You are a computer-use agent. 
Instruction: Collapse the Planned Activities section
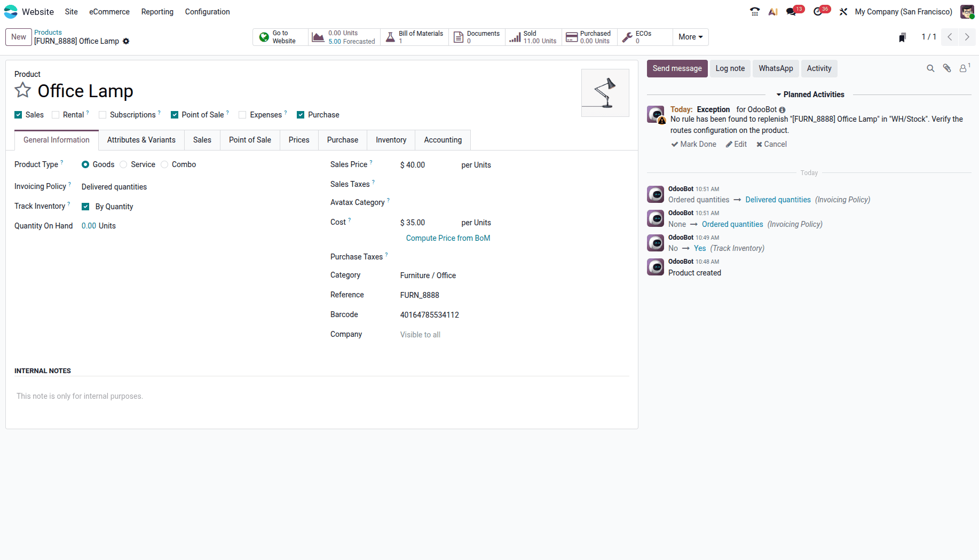pyautogui.click(x=810, y=94)
